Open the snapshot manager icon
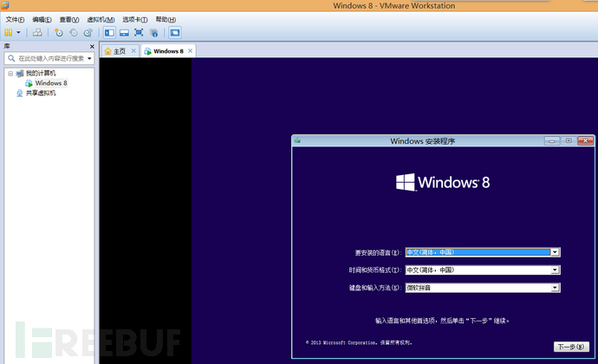This screenshot has width=598, height=364. pyautogui.click(x=87, y=32)
